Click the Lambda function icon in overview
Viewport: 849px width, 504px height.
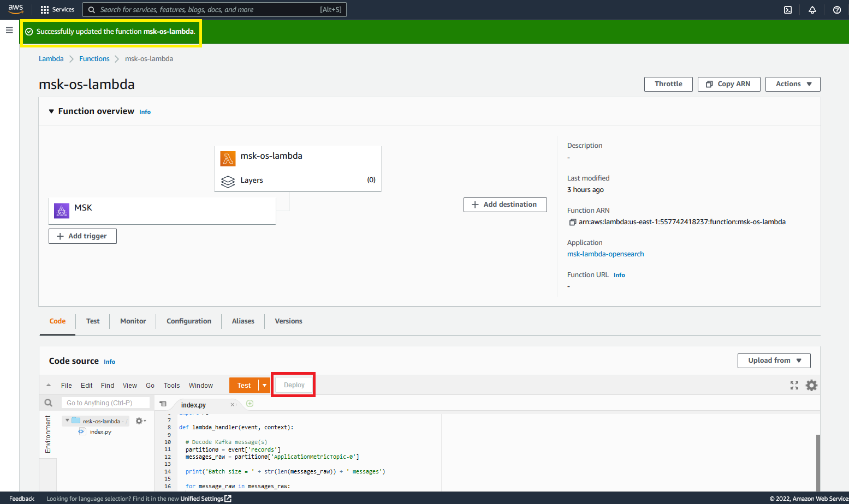228,158
